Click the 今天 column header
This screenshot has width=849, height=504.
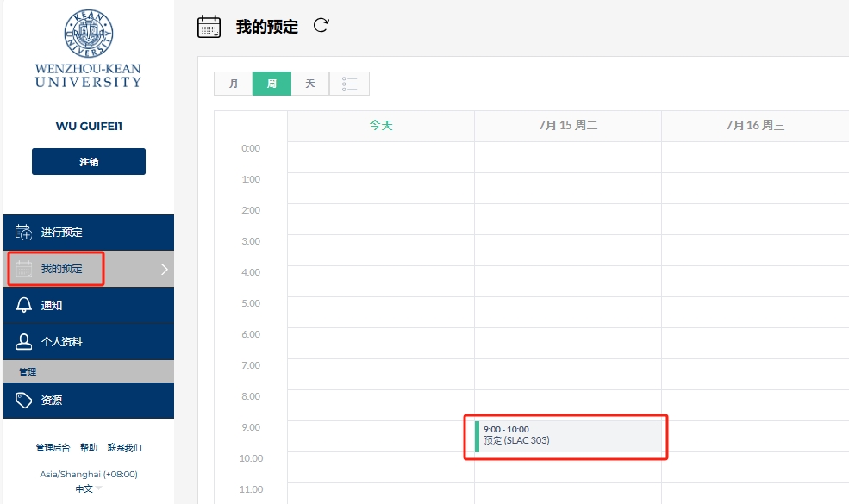click(x=381, y=126)
